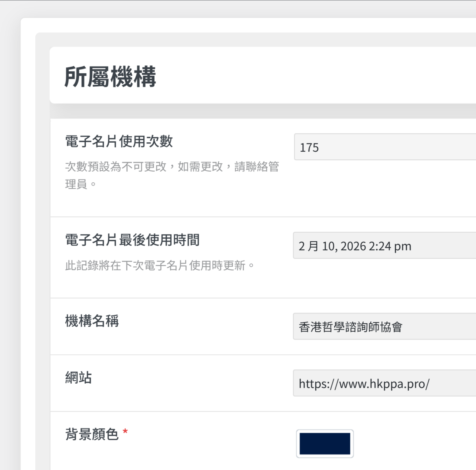Click the 所屬機構 section heading
476x470 pixels.
[110, 76]
